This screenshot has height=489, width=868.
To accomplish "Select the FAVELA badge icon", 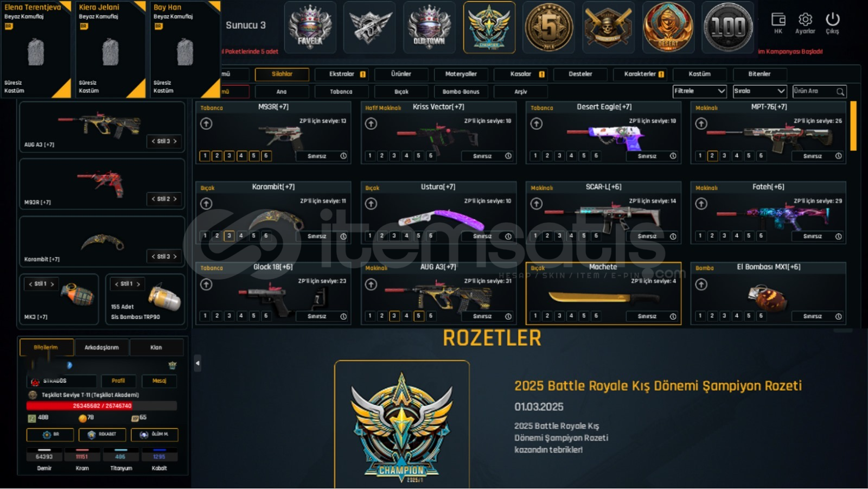I will [310, 27].
